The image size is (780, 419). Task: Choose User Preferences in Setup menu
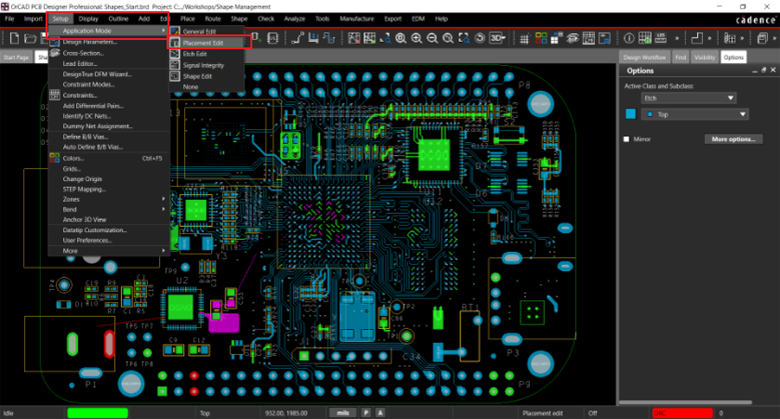[x=108, y=240]
